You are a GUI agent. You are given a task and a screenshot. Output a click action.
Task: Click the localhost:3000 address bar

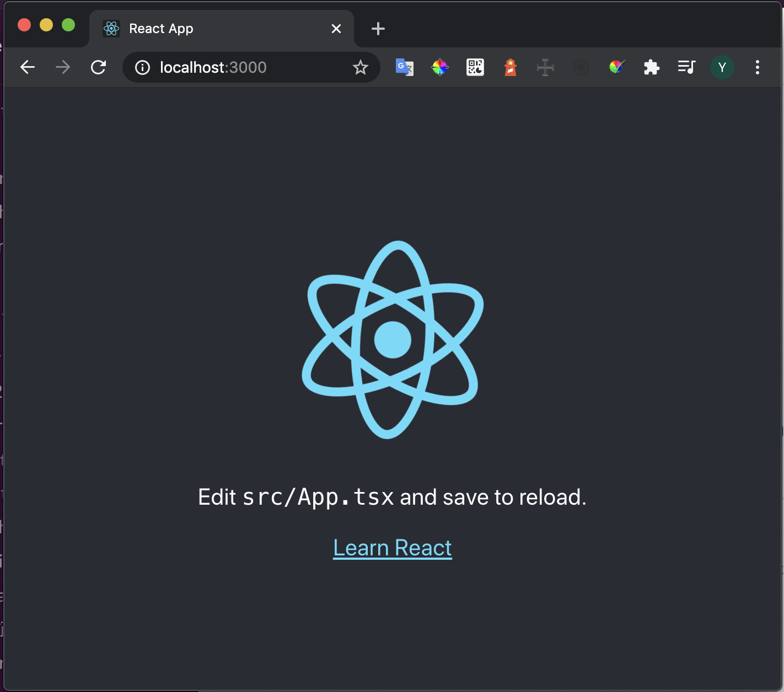point(251,67)
